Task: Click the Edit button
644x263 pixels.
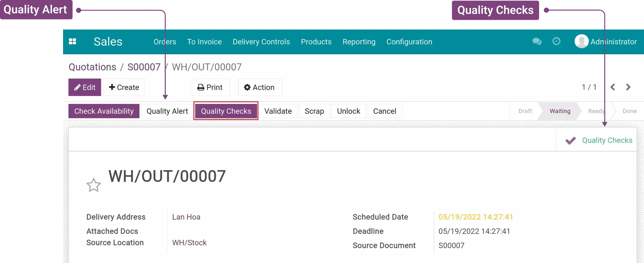Action: 85,87
